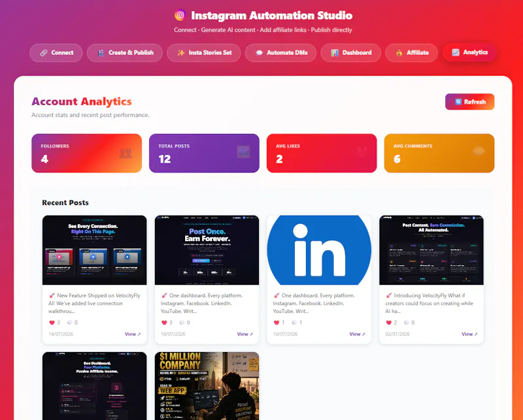523x420 pixels.
Task: Click rocket emoji on 'Introducing VelocityFly' caption
Action: (x=388, y=295)
